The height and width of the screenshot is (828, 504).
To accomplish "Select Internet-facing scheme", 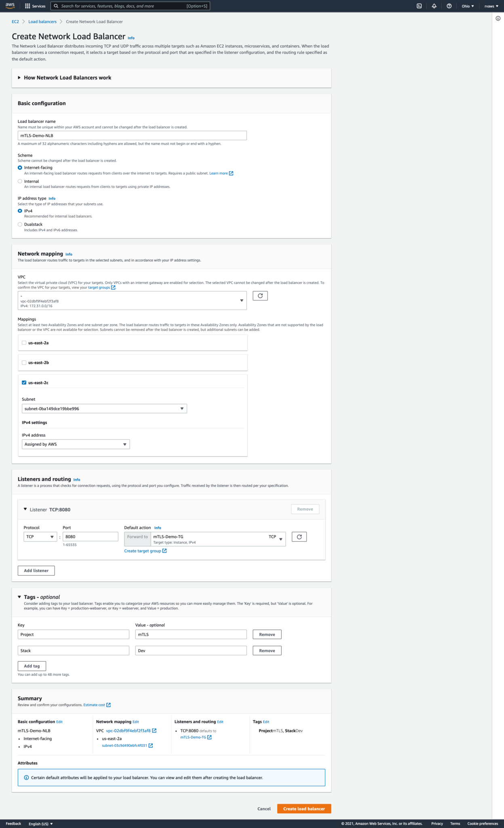I will [x=20, y=168].
